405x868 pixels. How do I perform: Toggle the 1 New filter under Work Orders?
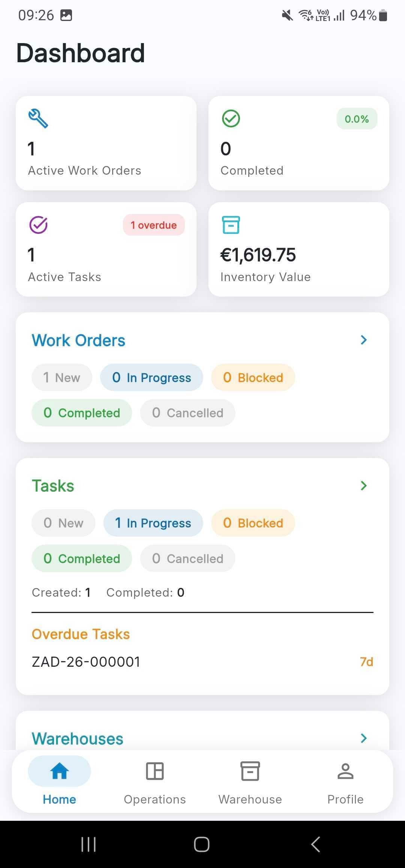(62, 377)
